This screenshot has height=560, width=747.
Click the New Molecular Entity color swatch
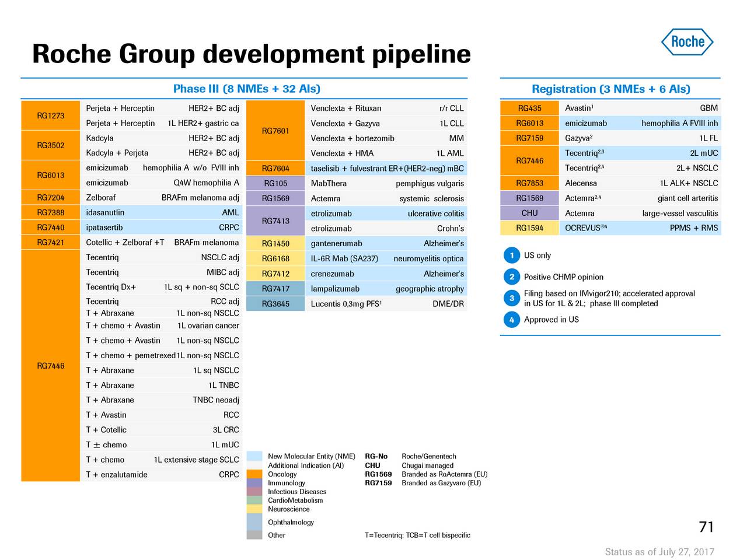point(254,456)
